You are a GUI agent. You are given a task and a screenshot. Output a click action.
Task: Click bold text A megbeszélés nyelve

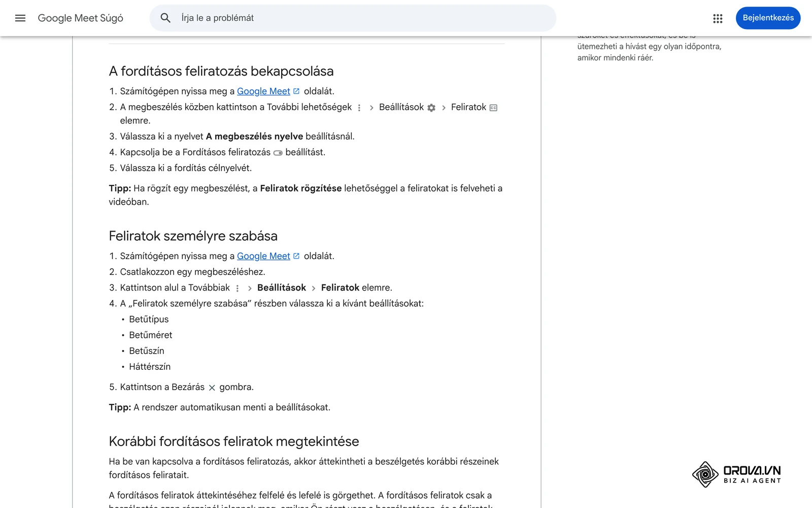tap(254, 137)
